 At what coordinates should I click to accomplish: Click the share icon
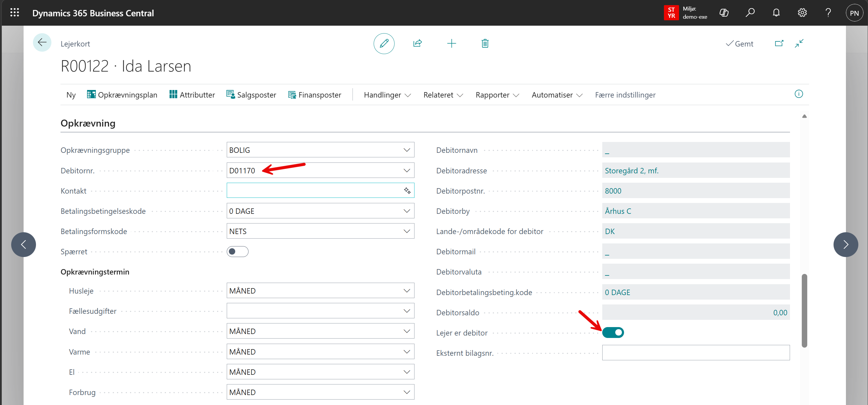pos(417,43)
